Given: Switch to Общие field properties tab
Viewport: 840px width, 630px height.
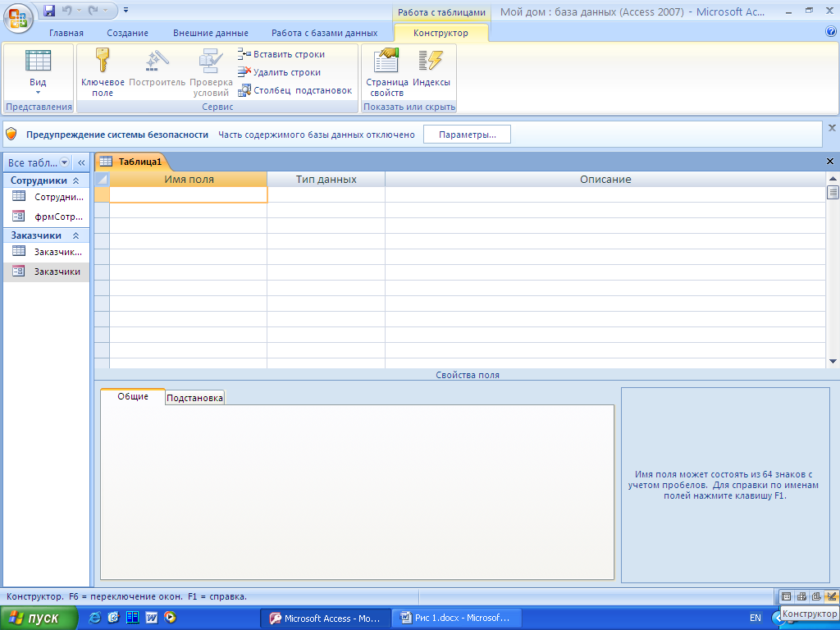Looking at the screenshot, I should coord(133,396).
